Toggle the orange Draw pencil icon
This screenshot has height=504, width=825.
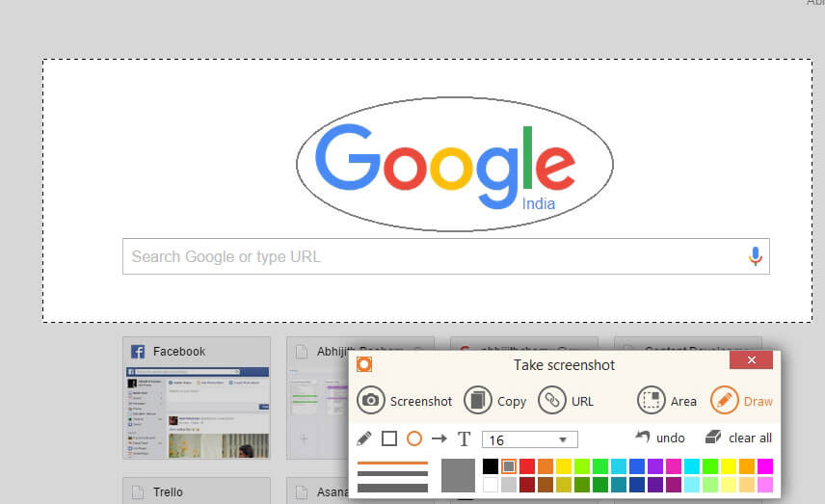[725, 400]
